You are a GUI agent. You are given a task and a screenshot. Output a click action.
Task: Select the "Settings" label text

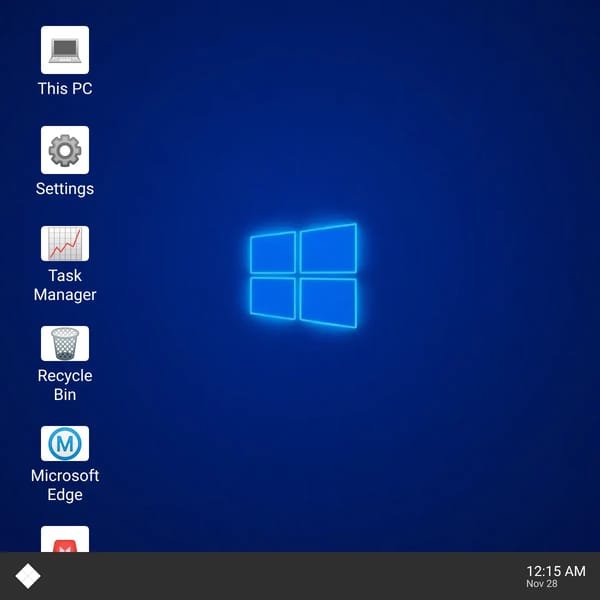(x=65, y=189)
